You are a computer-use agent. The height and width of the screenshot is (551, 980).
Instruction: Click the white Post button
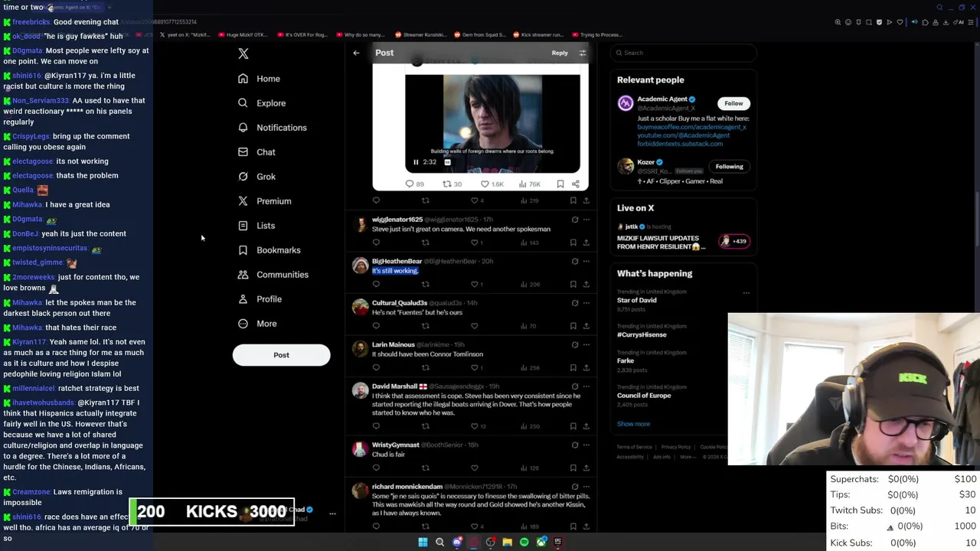pyautogui.click(x=281, y=355)
